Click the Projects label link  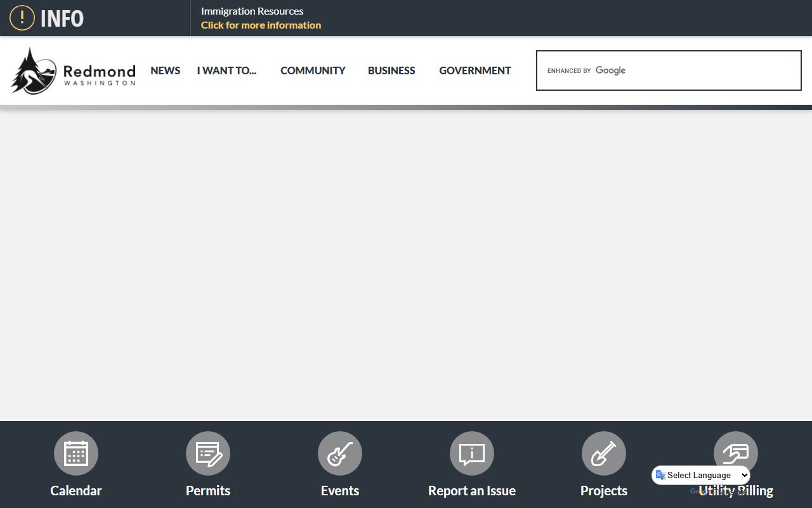coord(604,491)
